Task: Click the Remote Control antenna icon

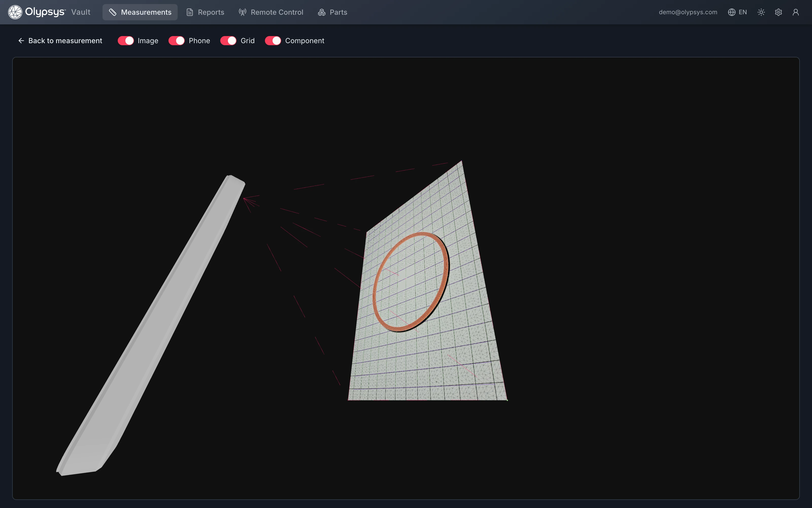Action: coord(242,12)
